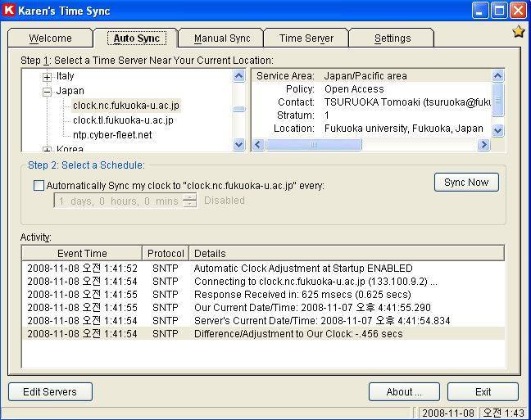The width and height of the screenshot is (531, 420).
Task: Click the Edit Servers button
Action: pyautogui.click(x=50, y=392)
